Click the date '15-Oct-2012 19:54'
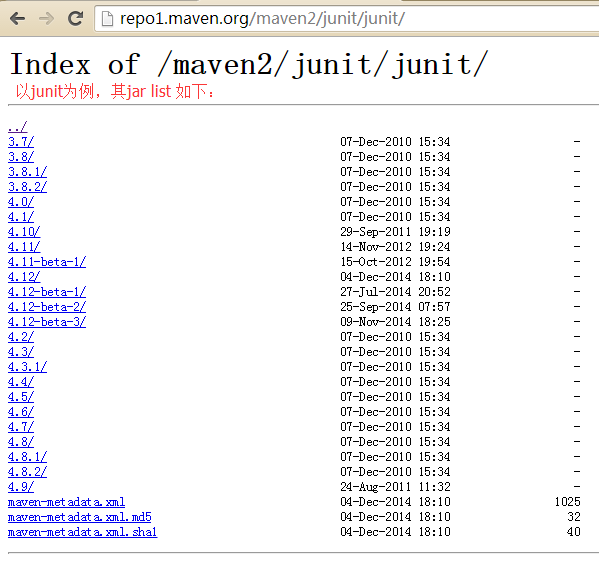 (x=395, y=262)
